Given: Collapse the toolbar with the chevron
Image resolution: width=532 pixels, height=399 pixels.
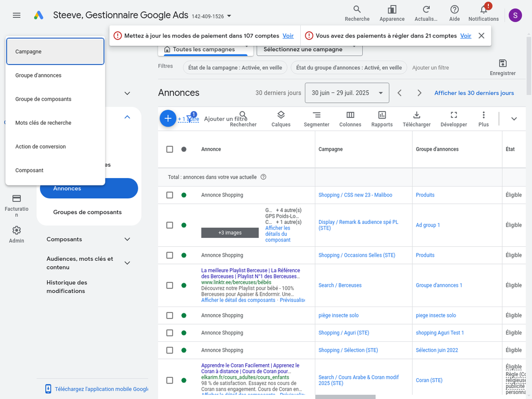Looking at the screenshot, I should [x=514, y=119].
